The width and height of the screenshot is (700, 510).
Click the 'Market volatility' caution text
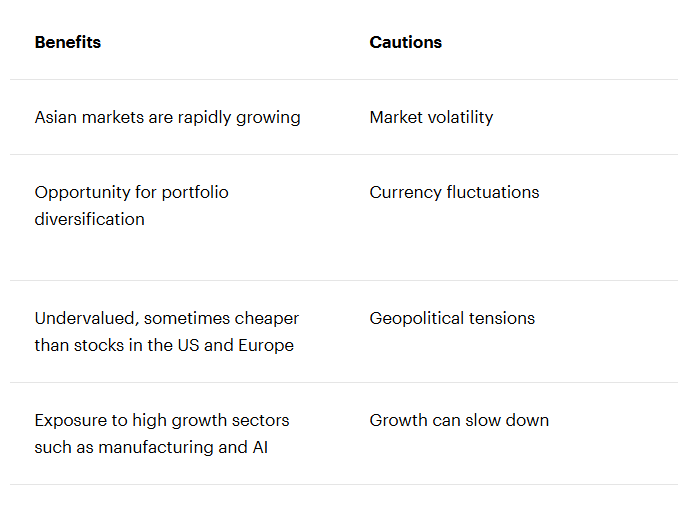pyautogui.click(x=431, y=117)
